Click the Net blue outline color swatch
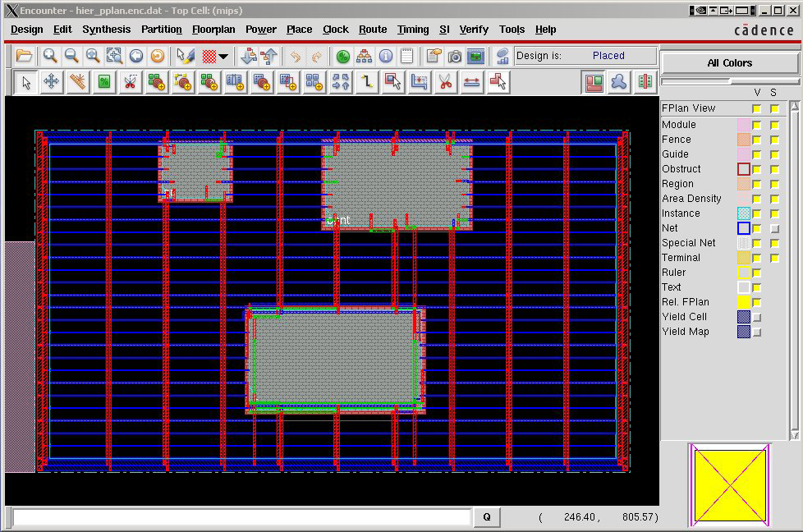 pos(744,228)
